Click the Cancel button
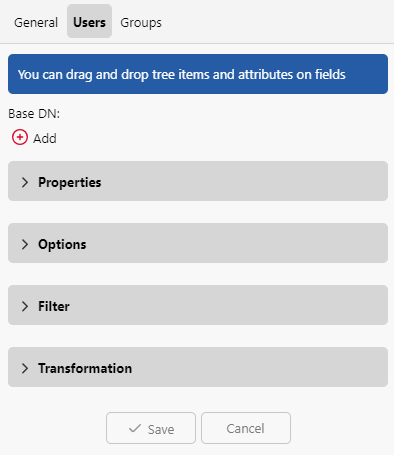 (246, 428)
